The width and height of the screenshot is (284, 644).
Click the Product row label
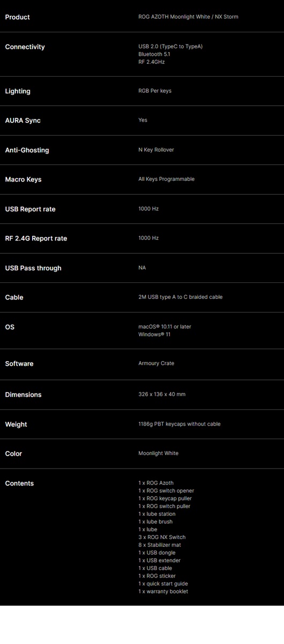pos(17,17)
